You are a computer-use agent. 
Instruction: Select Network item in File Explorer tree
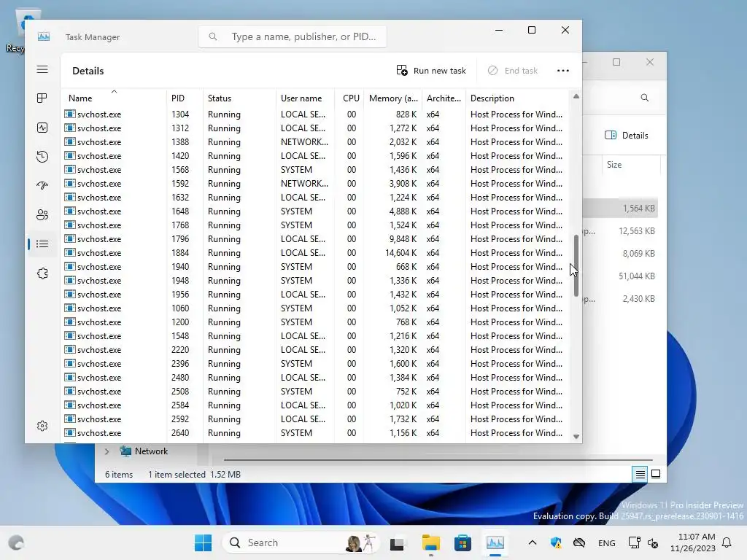tap(144, 451)
